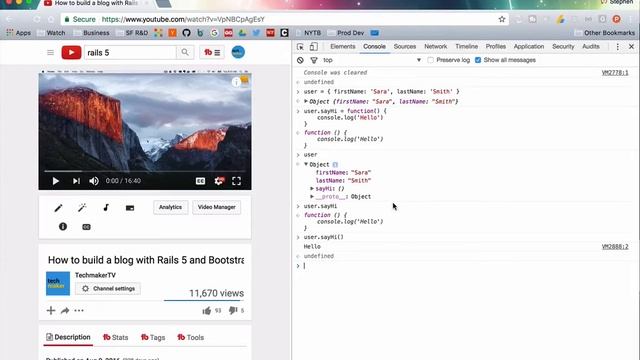The width and height of the screenshot is (640, 360).
Task: Click the share arrow icon
Action: pyautogui.click(x=65, y=311)
